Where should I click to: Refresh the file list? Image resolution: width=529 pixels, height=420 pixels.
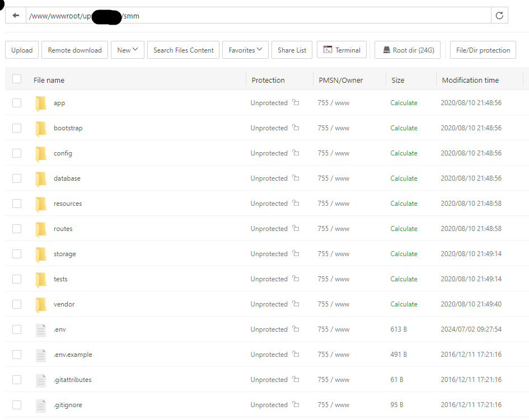pos(499,16)
